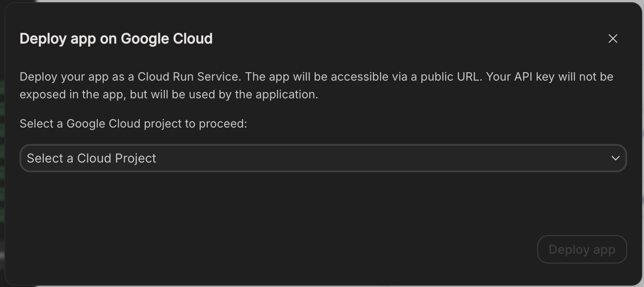Viewport: 644px width, 287px height.
Task: Click the "Select a Google Cloud project to proceed" label
Action: [x=133, y=124]
